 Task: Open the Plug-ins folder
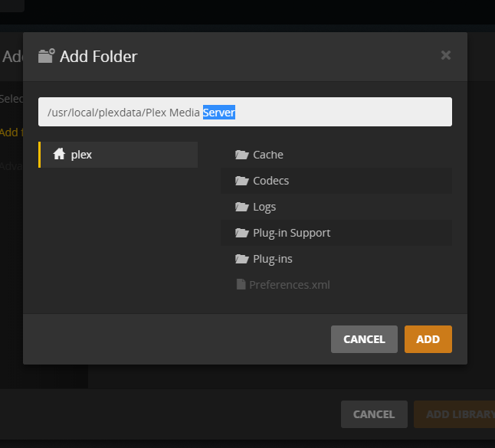tap(273, 259)
